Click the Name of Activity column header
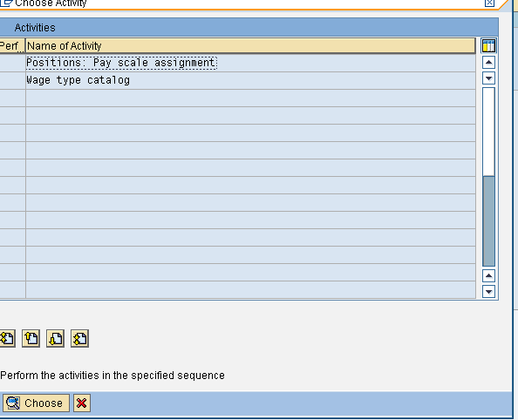The height and width of the screenshot is (420, 518). 250,45
